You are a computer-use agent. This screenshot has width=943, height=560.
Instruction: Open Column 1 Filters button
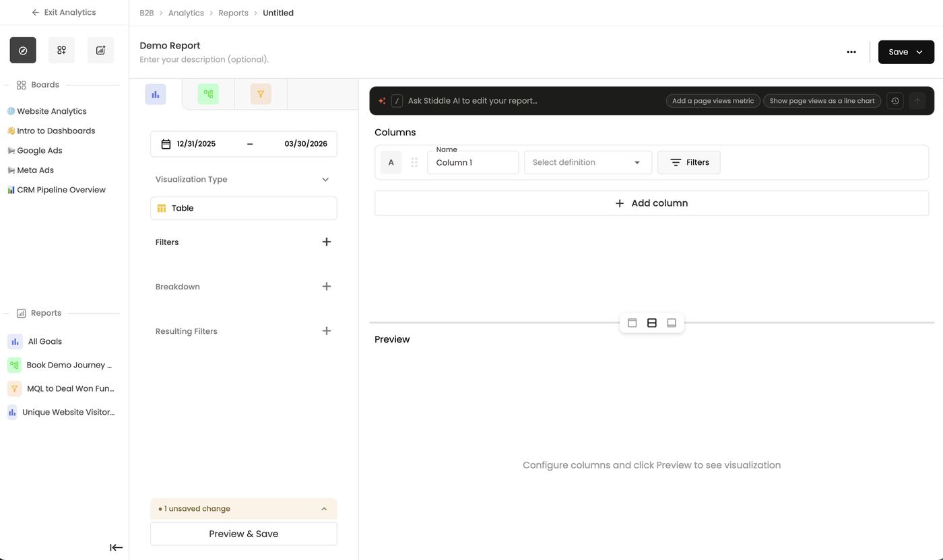(688, 162)
